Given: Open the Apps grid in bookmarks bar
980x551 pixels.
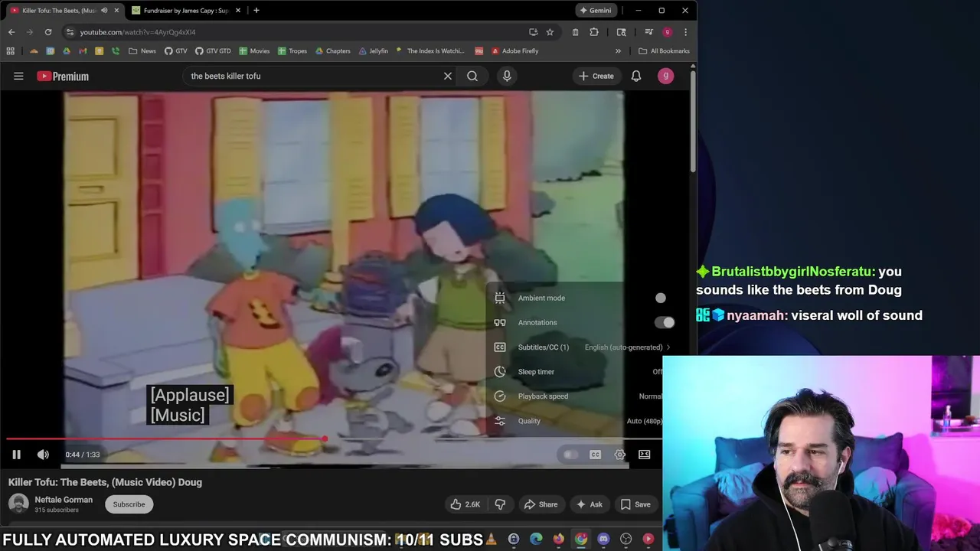Looking at the screenshot, I should pos(11,51).
